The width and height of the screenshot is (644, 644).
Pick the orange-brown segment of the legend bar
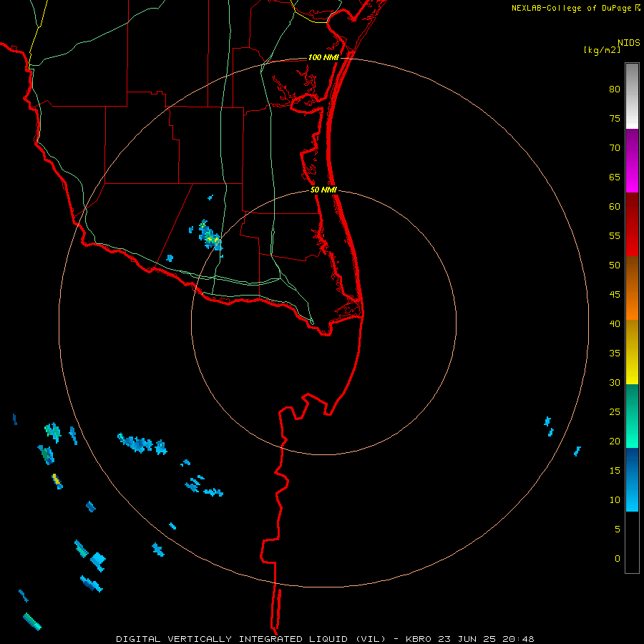pyautogui.click(x=632, y=288)
